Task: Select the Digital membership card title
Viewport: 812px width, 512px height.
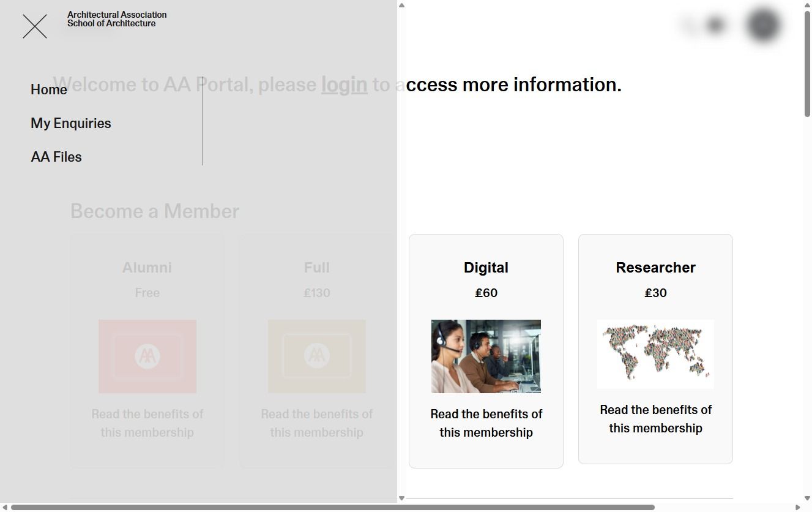Action: [x=486, y=268]
